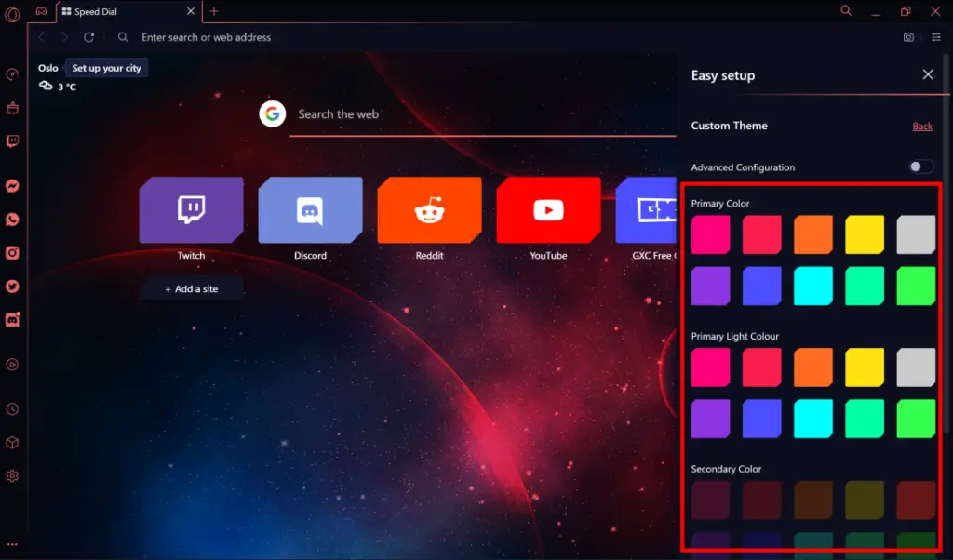Pick pink under Primary Color
This screenshot has width=953, height=560.
710,234
